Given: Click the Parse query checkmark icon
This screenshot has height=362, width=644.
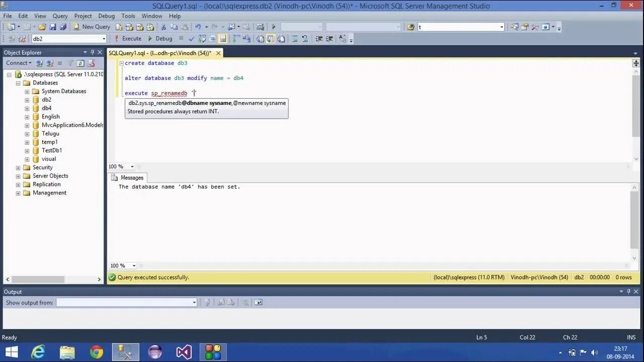Looking at the screenshot, I should (x=192, y=38).
